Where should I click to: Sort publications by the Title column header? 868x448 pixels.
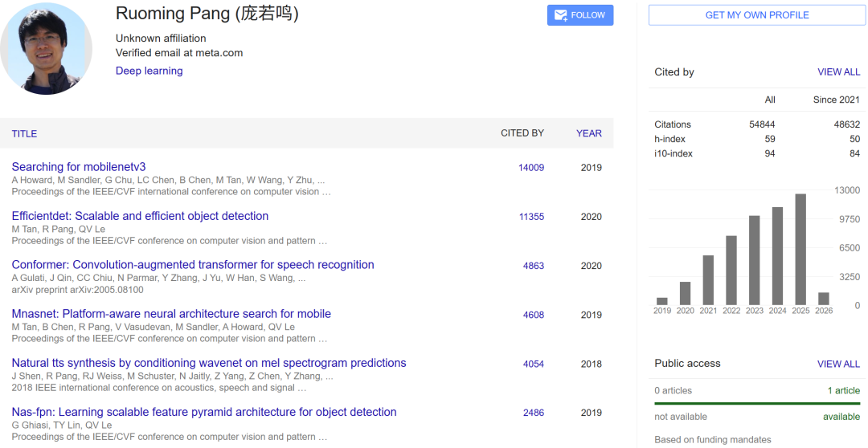[24, 133]
